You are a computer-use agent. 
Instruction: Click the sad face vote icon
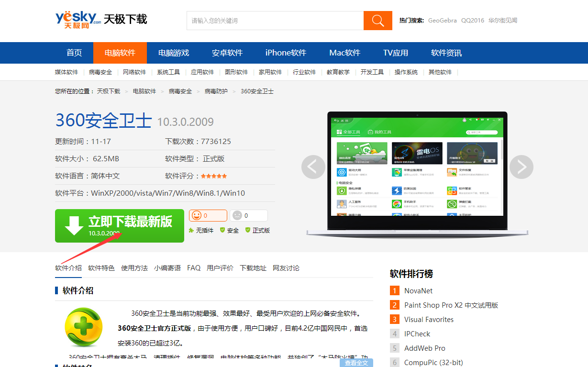click(x=237, y=215)
